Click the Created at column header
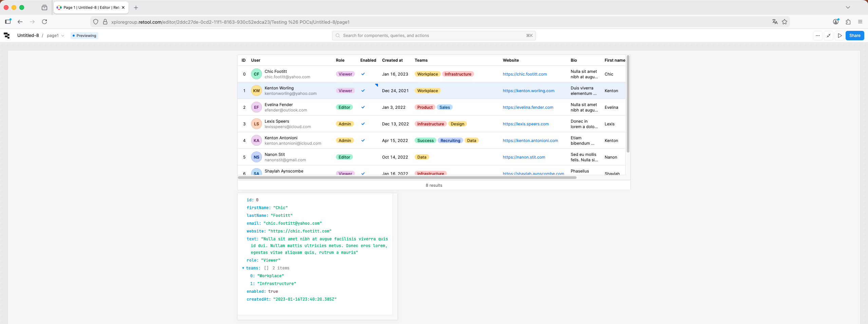 click(392, 60)
